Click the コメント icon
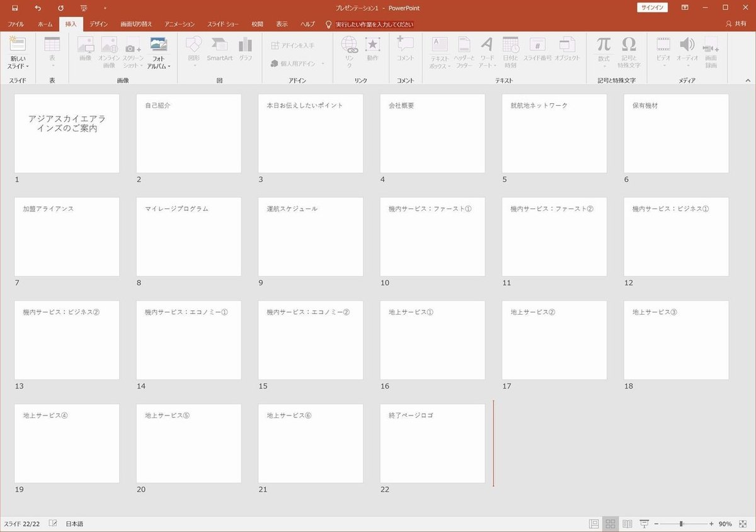 405,49
